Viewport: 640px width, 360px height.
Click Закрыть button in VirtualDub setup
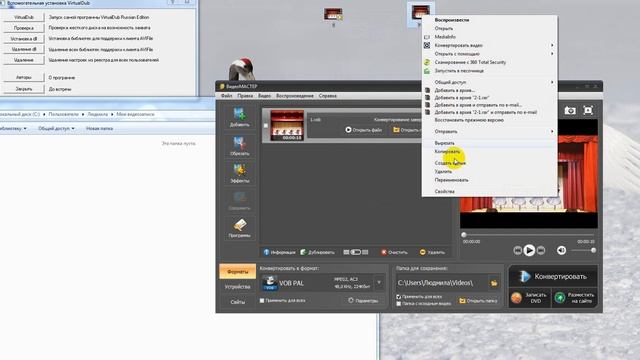click(24, 89)
